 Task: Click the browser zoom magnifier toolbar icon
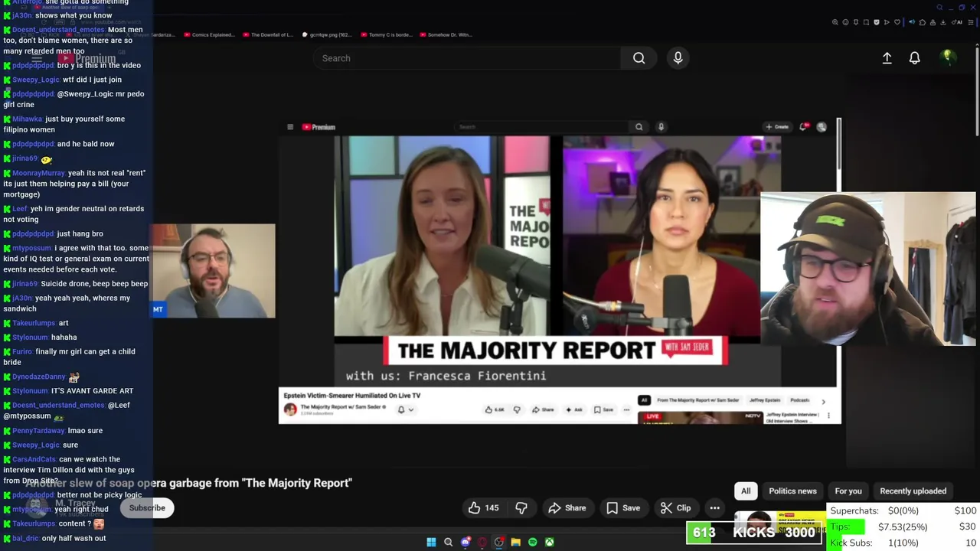(835, 22)
